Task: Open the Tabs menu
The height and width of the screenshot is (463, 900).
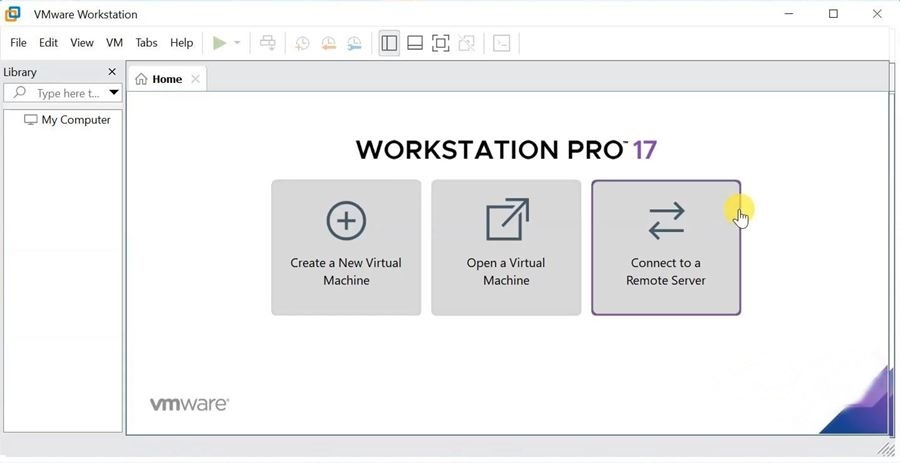Action: [x=146, y=43]
